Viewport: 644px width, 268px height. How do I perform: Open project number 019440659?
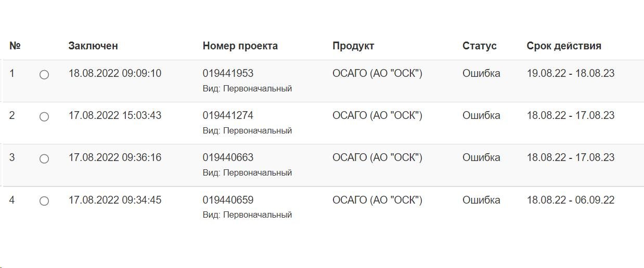(x=228, y=200)
